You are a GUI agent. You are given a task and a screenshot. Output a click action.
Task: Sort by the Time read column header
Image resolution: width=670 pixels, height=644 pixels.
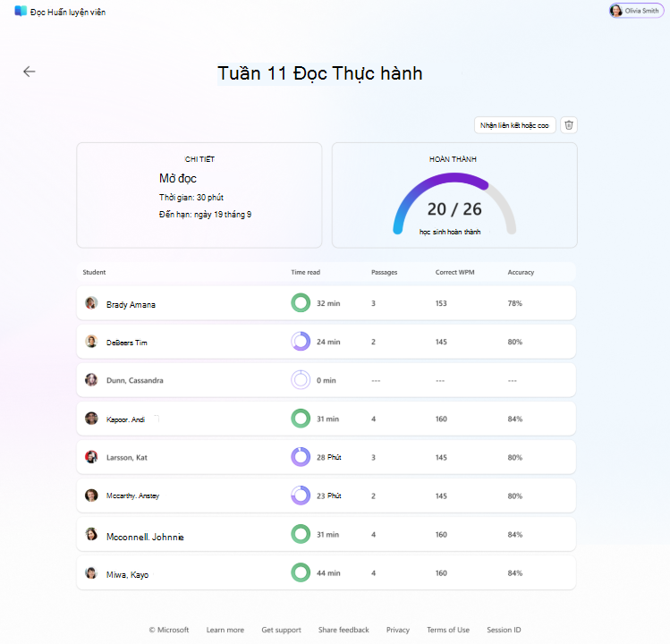[306, 272]
